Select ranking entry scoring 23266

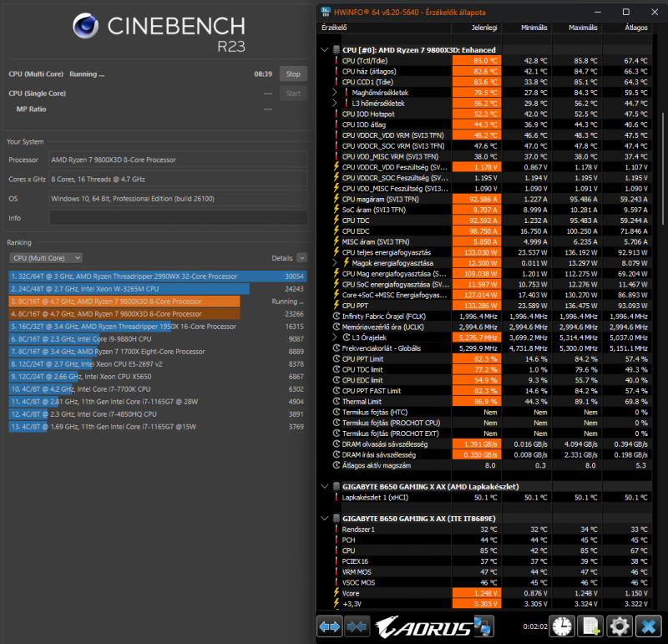(158, 314)
